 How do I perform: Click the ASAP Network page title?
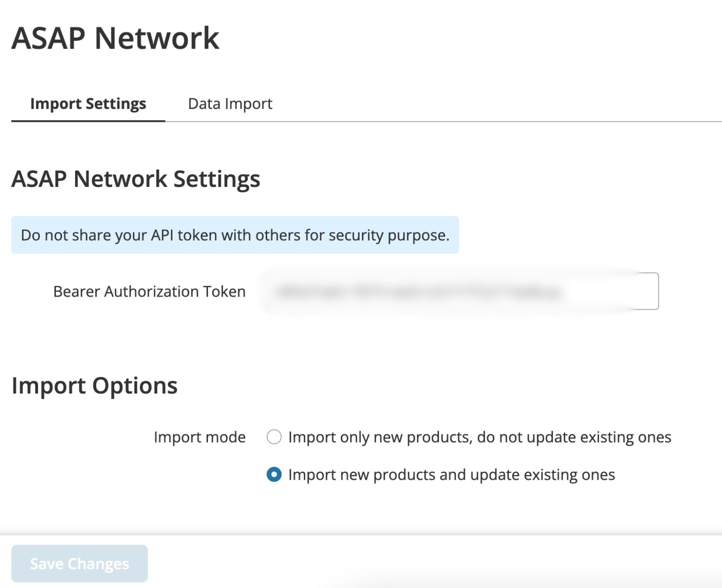pos(115,38)
